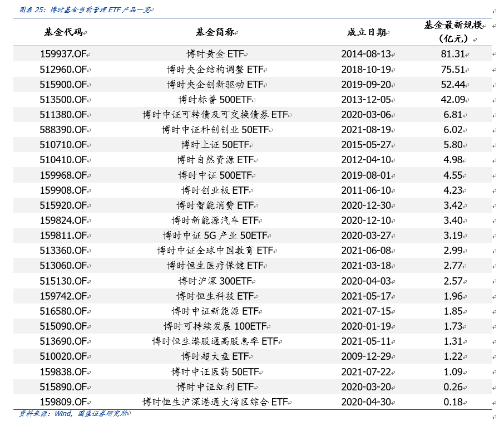Click the date 2020-03-06
504x421 pixels.
tap(366, 115)
